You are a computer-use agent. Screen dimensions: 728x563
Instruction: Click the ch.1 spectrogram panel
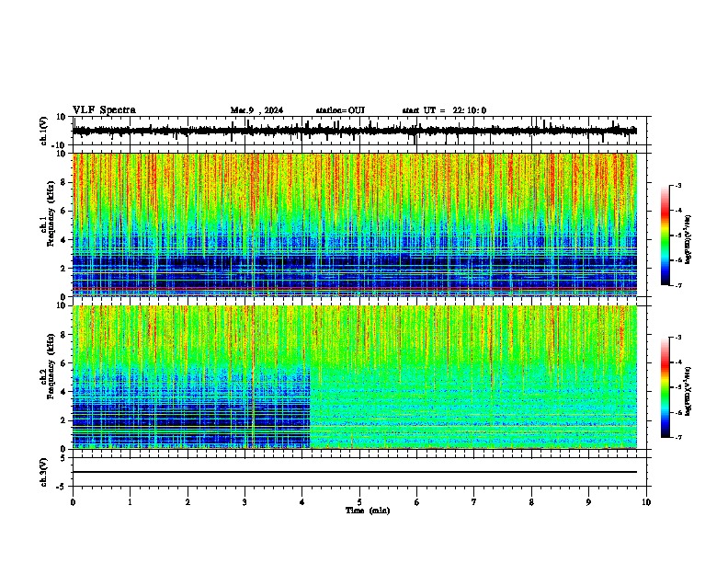[x=355, y=224]
